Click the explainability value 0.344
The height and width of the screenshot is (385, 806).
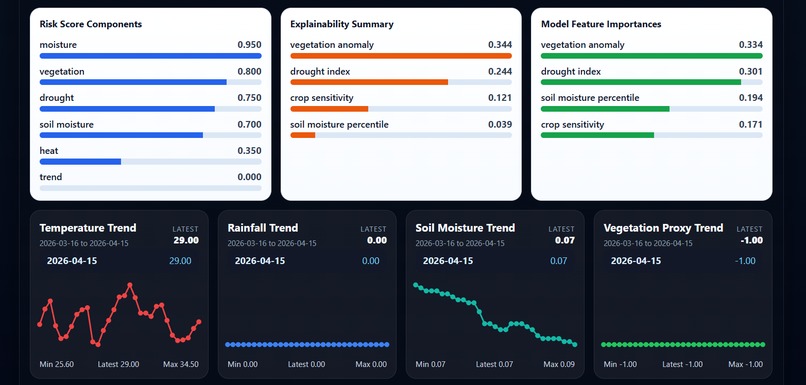tap(500, 45)
